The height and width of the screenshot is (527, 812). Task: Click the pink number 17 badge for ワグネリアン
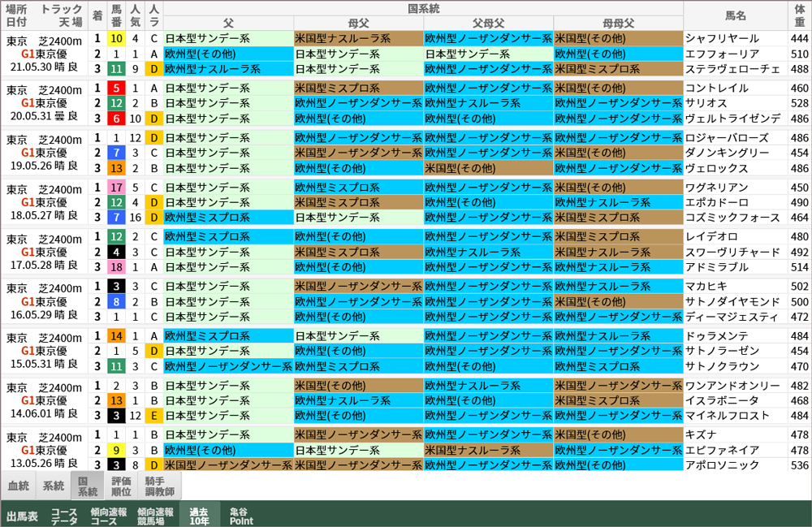click(x=116, y=188)
